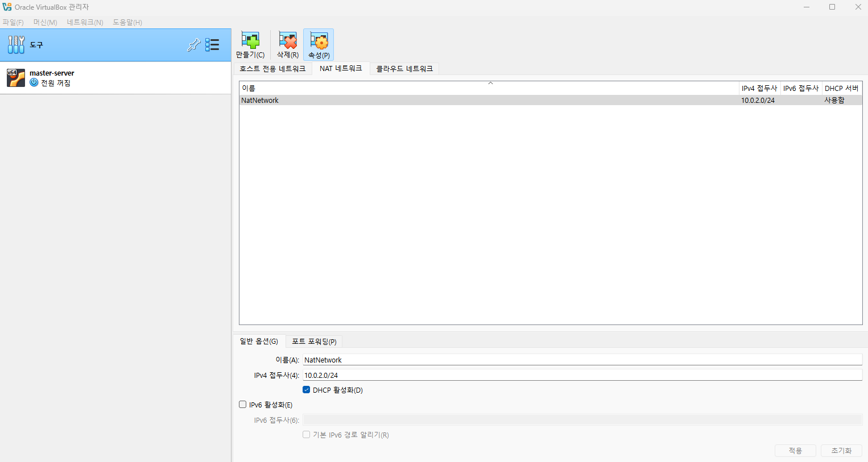868x462 pixels.
Task: Click the 전원 꺼짐 power state icon
Action: coord(34,82)
